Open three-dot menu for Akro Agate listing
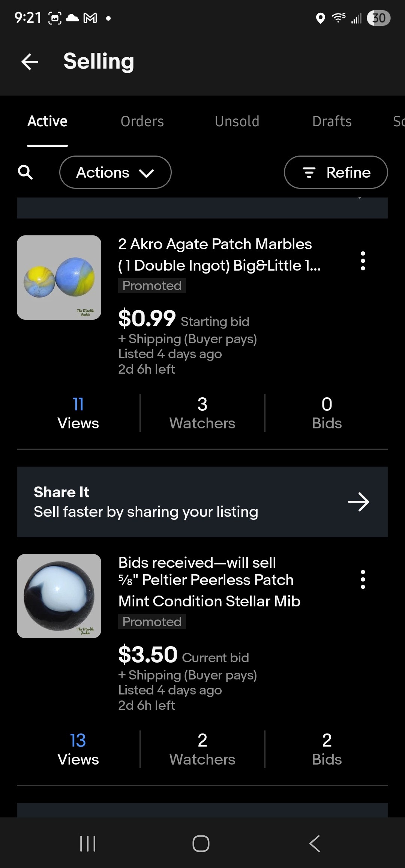 [363, 261]
